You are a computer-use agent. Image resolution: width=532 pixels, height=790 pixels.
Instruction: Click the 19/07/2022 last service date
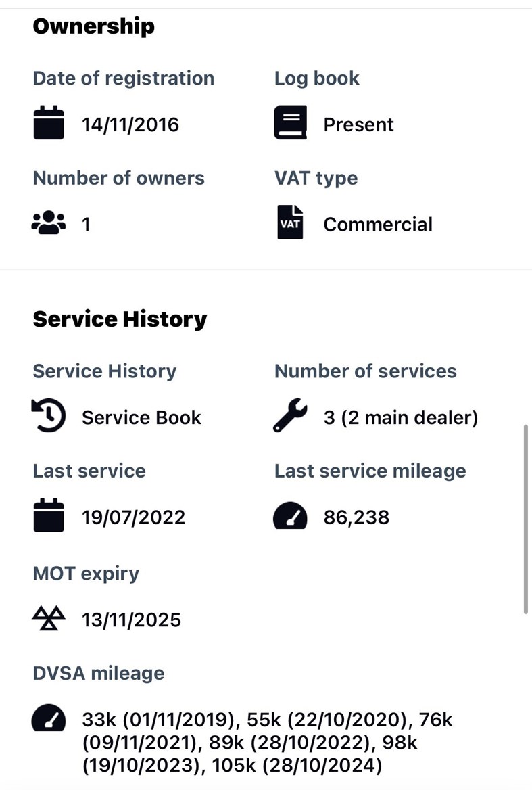[133, 517]
